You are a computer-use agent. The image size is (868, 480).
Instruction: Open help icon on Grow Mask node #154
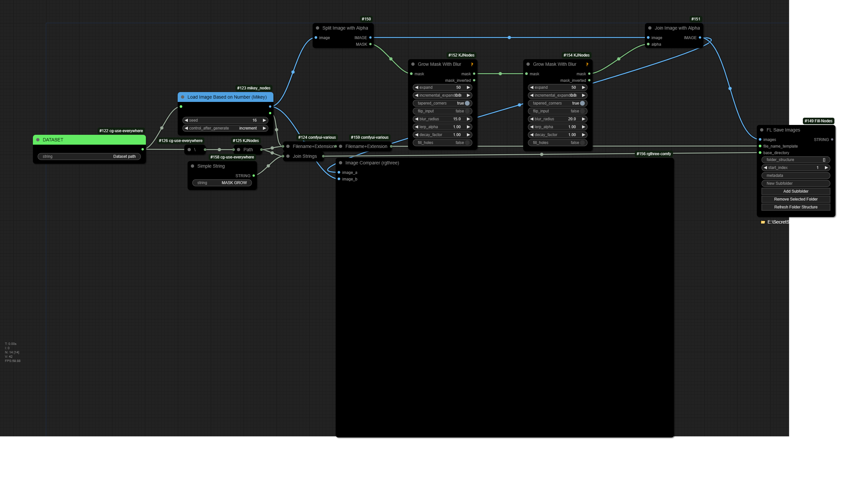[587, 64]
